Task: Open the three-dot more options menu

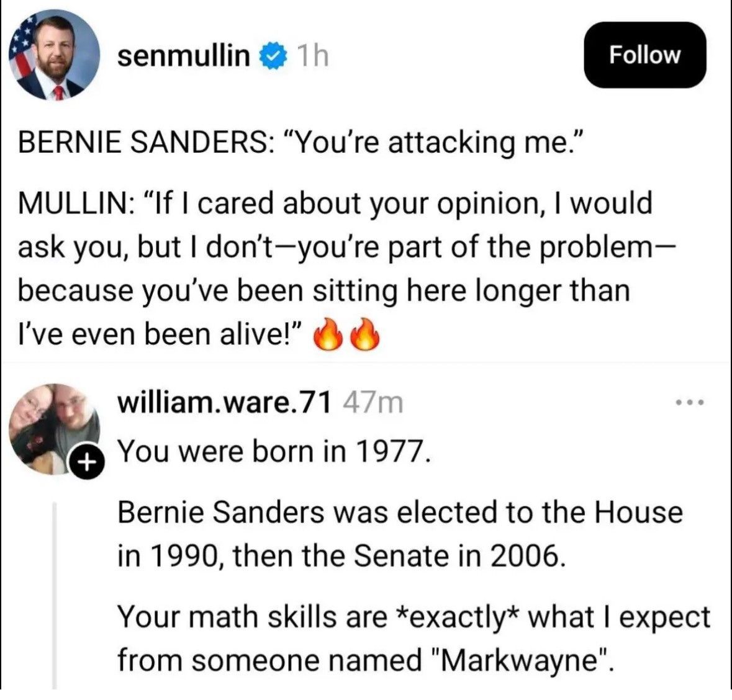Action: click(690, 402)
